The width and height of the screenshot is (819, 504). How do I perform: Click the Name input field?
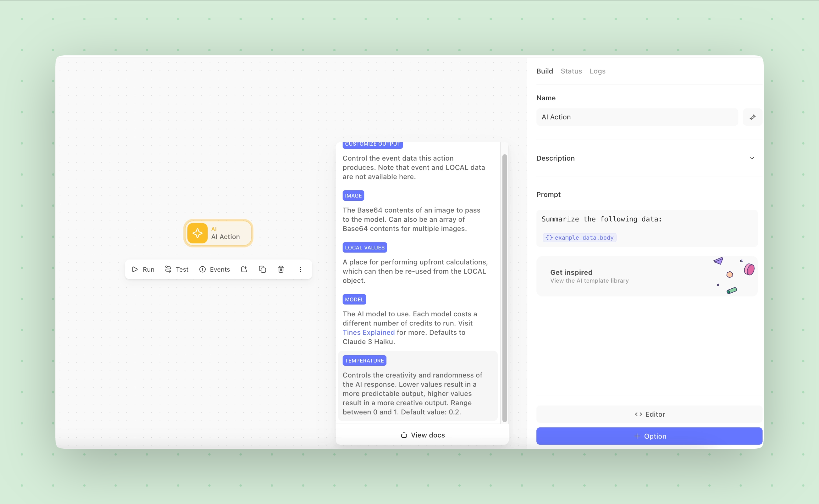[x=637, y=117]
